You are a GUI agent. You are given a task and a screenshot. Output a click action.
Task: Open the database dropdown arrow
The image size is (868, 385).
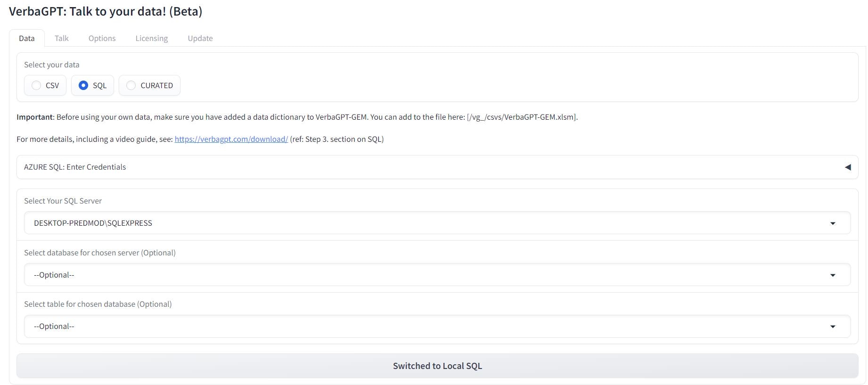833,275
